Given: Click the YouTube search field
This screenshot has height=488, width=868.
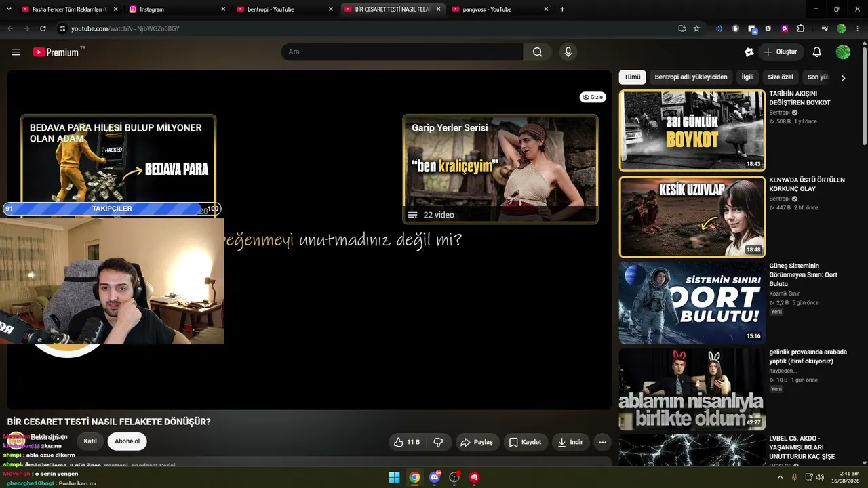Looking at the screenshot, I should point(402,52).
